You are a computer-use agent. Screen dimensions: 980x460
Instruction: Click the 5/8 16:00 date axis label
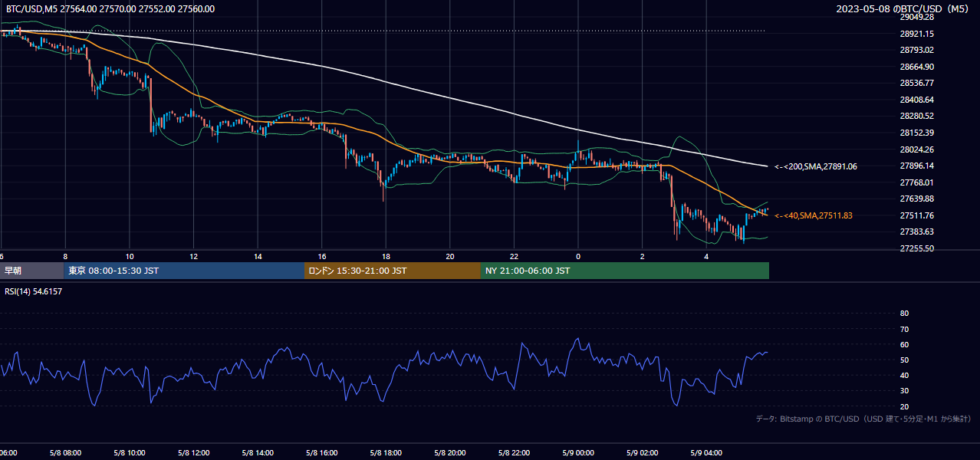pyautogui.click(x=322, y=453)
